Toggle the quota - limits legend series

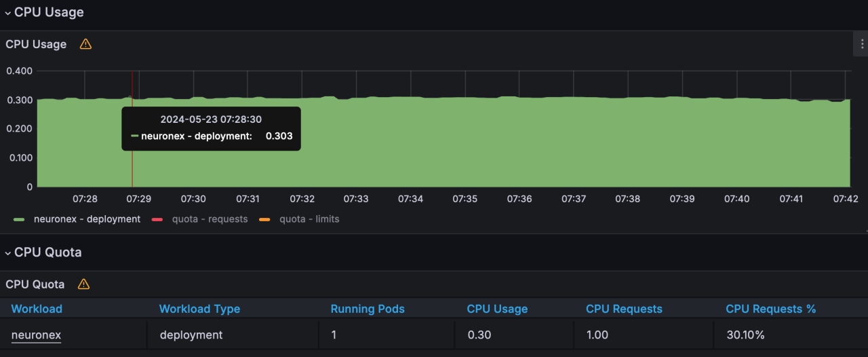click(309, 219)
